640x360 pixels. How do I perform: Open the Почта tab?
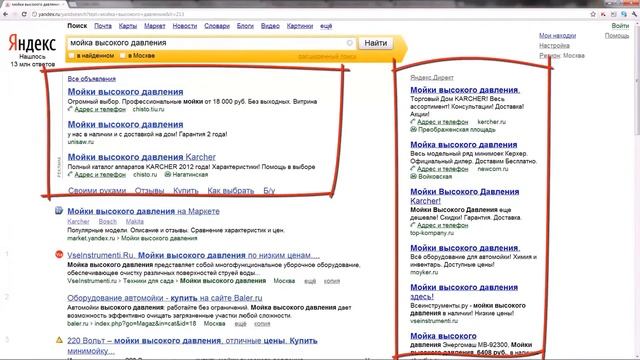click(103, 26)
